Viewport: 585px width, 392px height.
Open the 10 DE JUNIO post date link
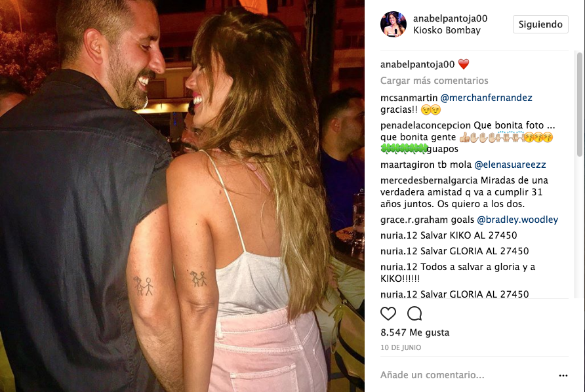[401, 347]
